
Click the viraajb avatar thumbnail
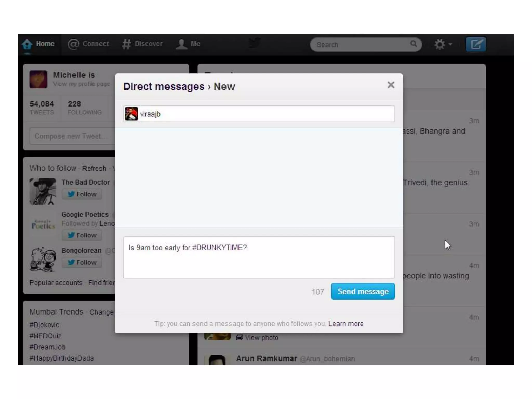[x=131, y=114]
